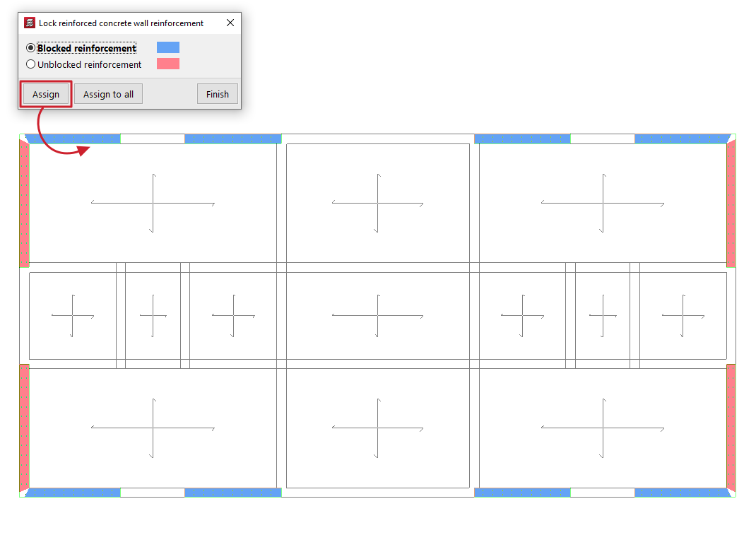Image resolution: width=756 pixels, height=535 pixels.
Task: Click the dialog title bar text
Action: [121, 23]
